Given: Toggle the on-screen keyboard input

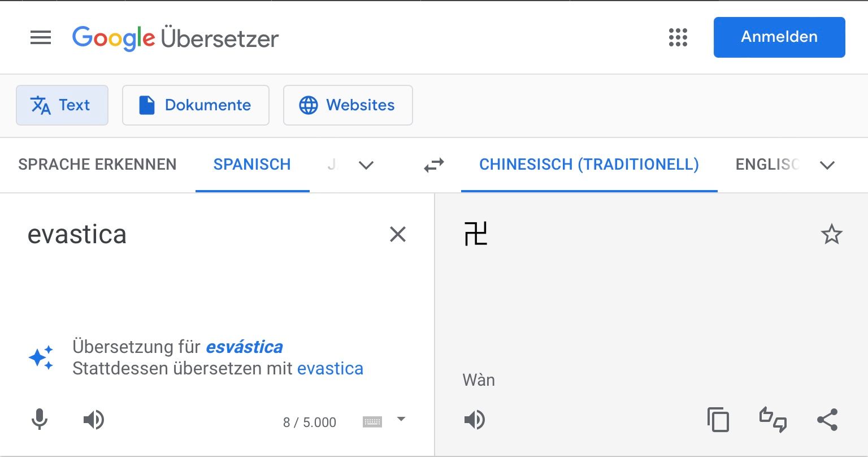Looking at the screenshot, I should pyautogui.click(x=372, y=421).
